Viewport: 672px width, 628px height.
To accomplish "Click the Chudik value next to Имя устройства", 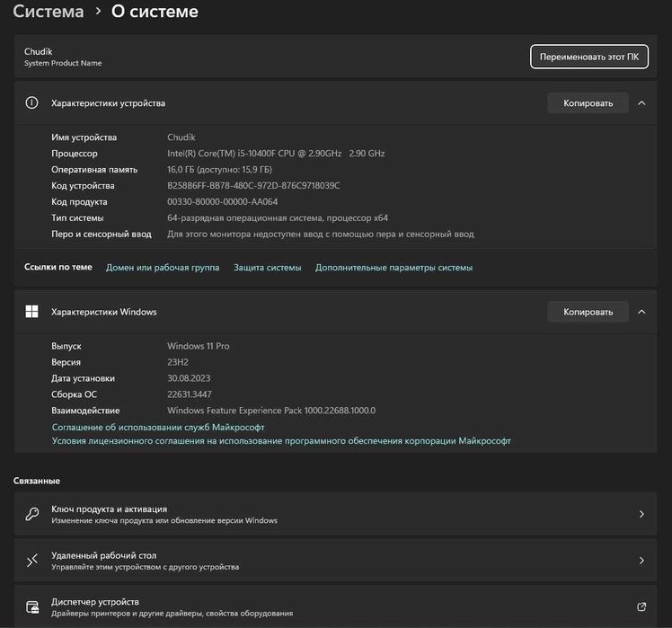I will (181, 137).
